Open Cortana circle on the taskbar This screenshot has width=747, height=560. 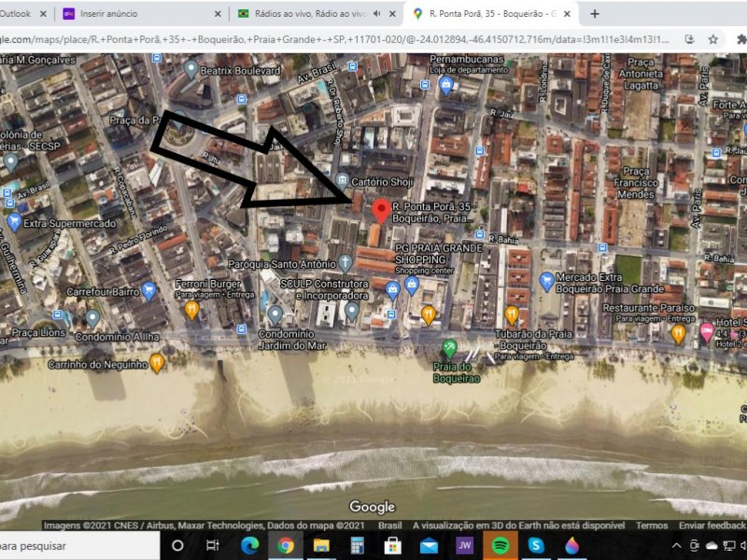coord(177,546)
